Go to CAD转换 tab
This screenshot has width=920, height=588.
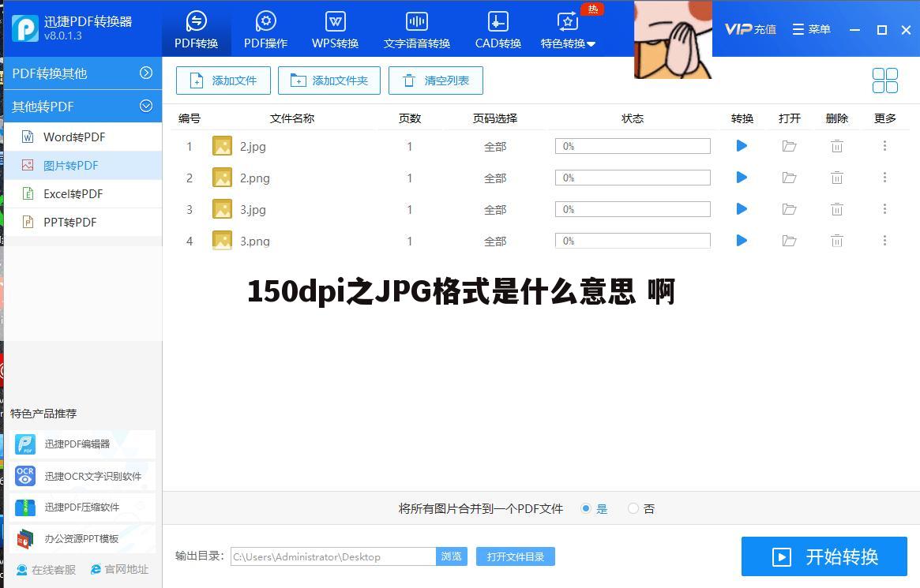pos(498,29)
